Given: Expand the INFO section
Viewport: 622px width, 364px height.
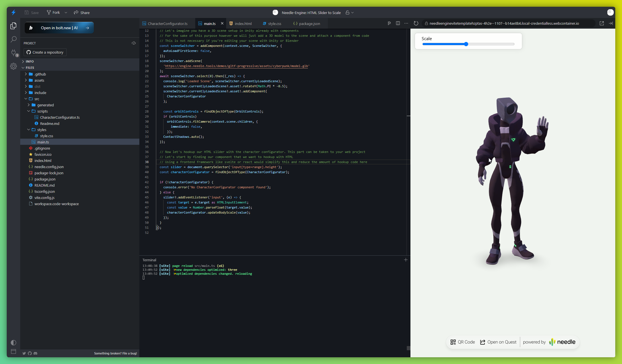Looking at the screenshot, I should coord(29,61).
